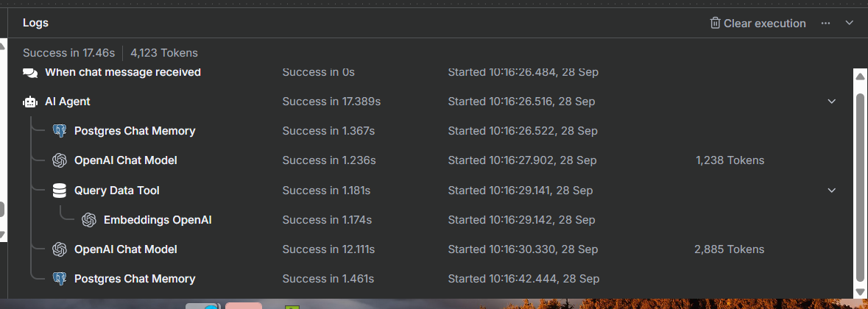Collapse the AI Agent log entry
This screenshot has width=868, height=309.
832,102
